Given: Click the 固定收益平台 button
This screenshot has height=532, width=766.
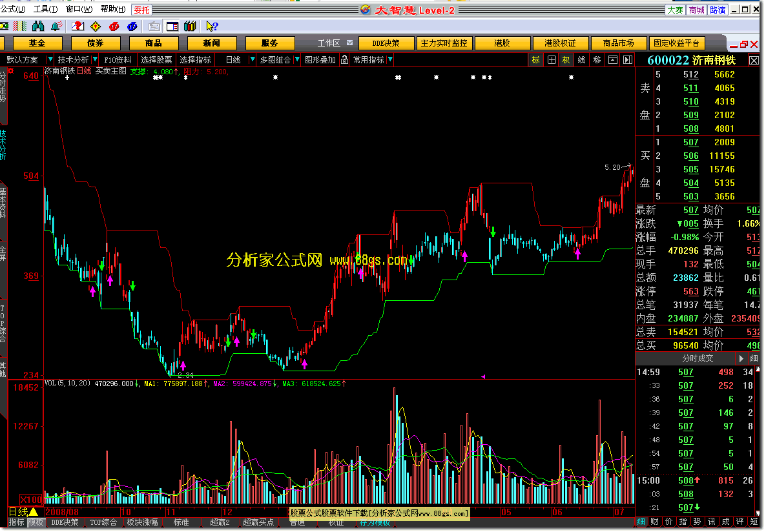Looking at the screenshot, I should pos(676,43).
